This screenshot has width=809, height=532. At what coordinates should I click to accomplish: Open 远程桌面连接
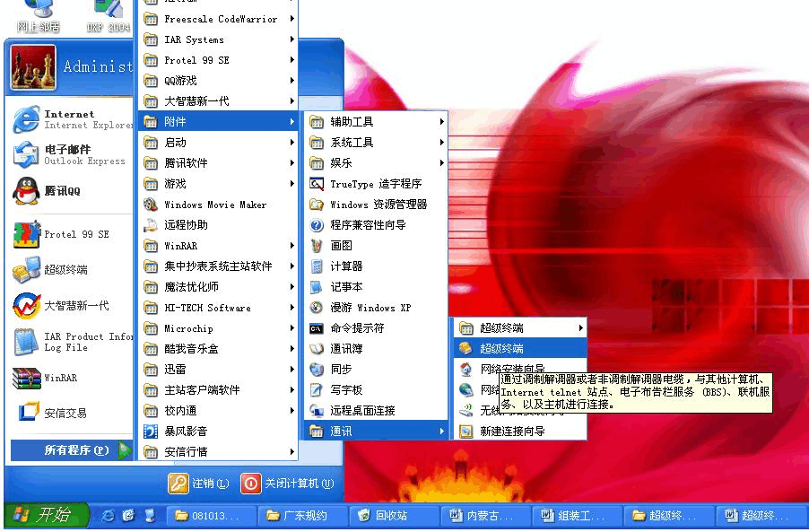coord(376,411)
